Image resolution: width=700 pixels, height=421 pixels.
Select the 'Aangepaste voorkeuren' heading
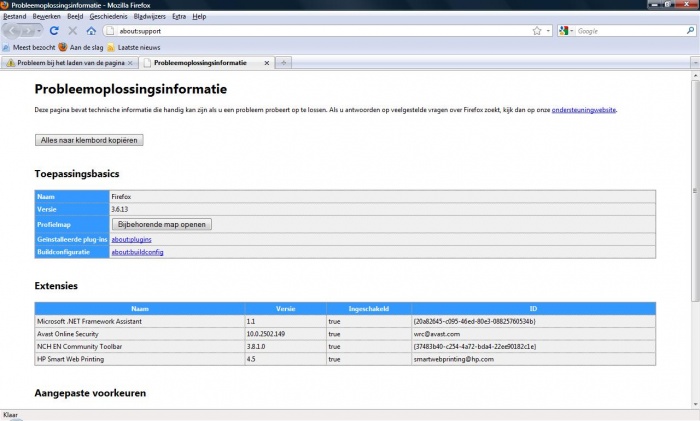coord(90,393)
